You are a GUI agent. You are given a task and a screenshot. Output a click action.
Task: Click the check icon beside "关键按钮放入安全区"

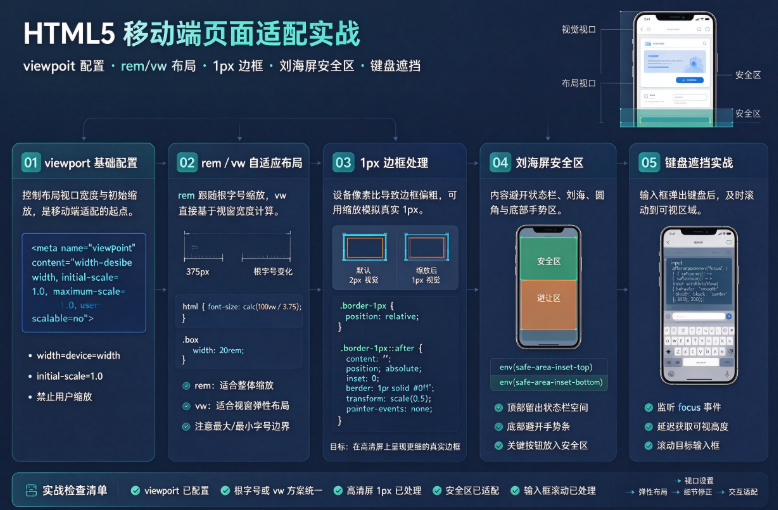(499, 446)
